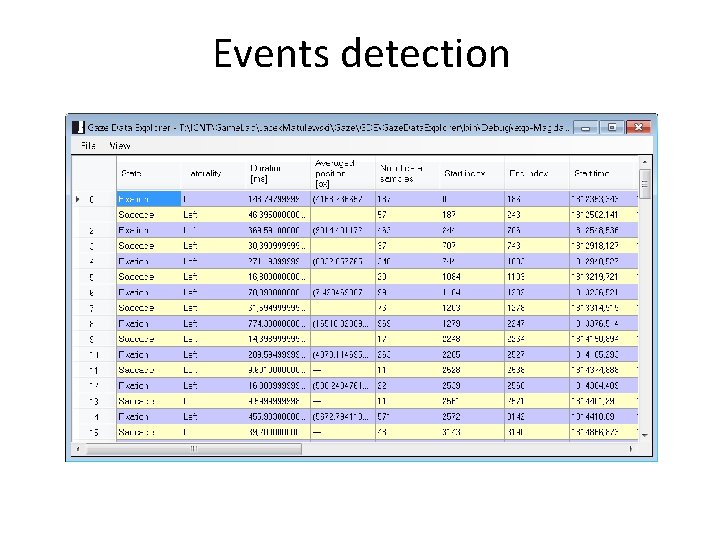Open the View menu
This screenshot has width=720, height=540.
click(x=119, y=146)
